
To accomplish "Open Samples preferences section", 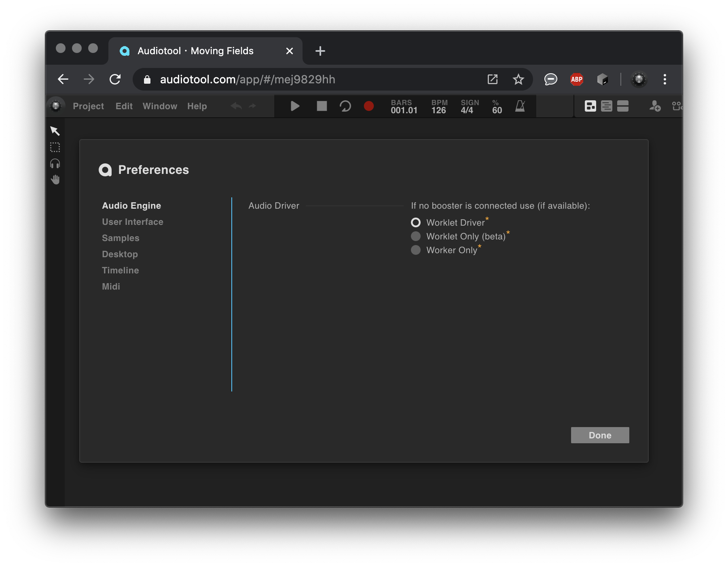I will (x=121, y=238).
